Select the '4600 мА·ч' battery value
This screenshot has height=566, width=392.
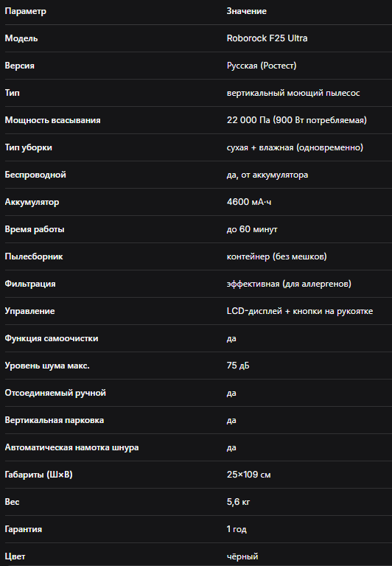249,202
